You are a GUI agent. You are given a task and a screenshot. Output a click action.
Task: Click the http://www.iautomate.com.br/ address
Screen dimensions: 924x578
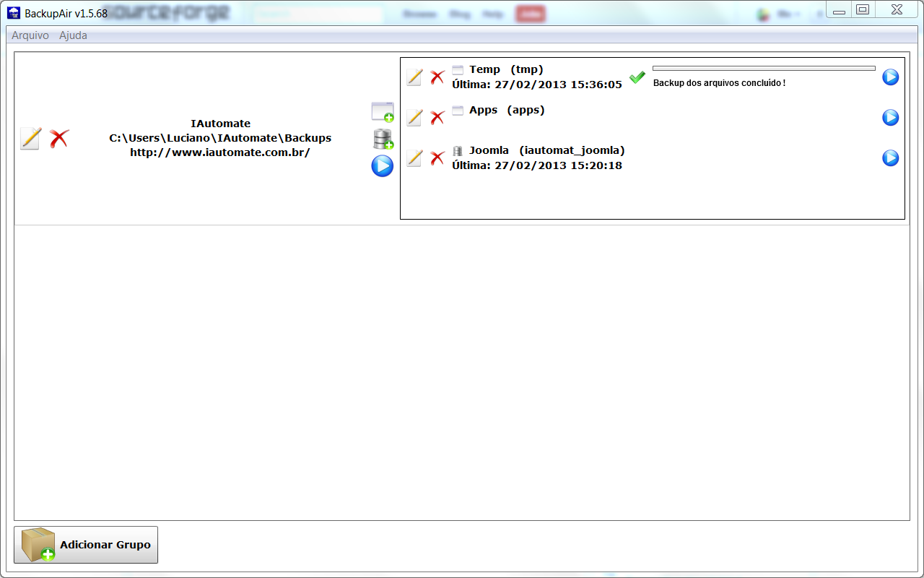coord(220,152)
